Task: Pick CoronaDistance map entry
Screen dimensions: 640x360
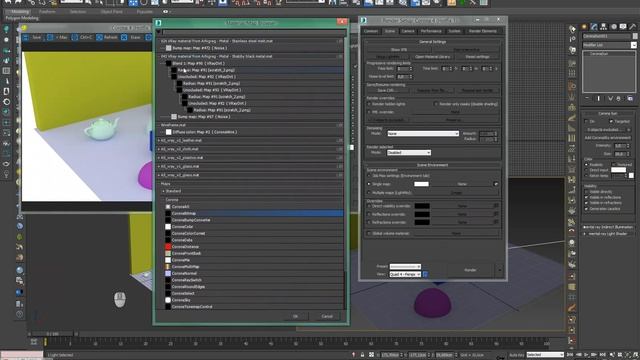Action: [x=254, y=247]
